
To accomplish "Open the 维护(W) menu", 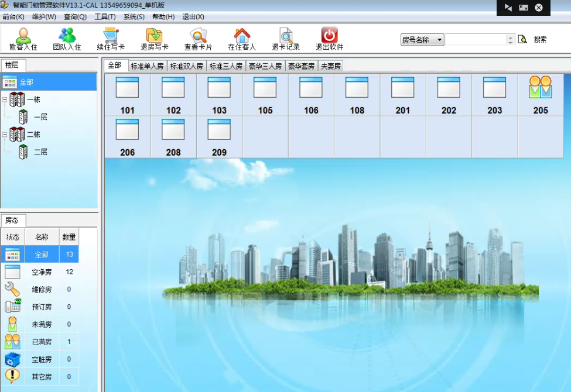I will 44,17.
